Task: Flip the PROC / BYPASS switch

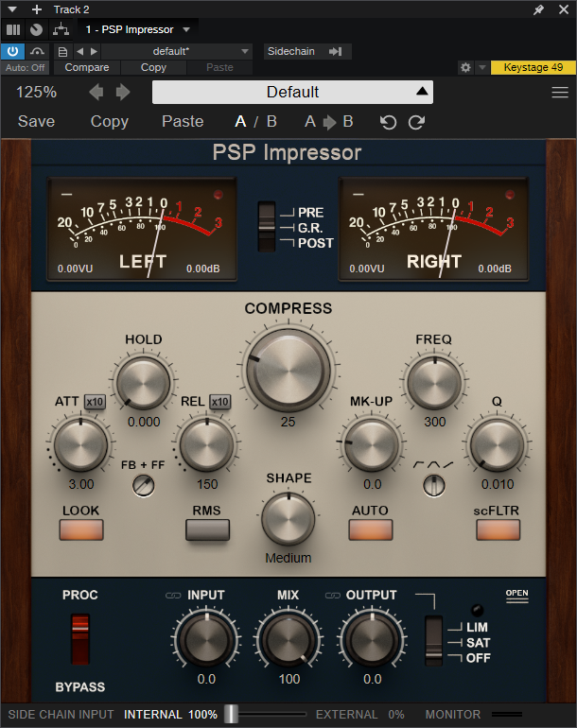Action: (79, 639)
